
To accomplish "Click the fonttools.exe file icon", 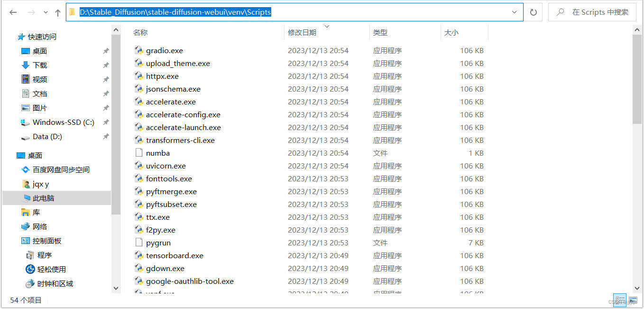I will point(139,178).
